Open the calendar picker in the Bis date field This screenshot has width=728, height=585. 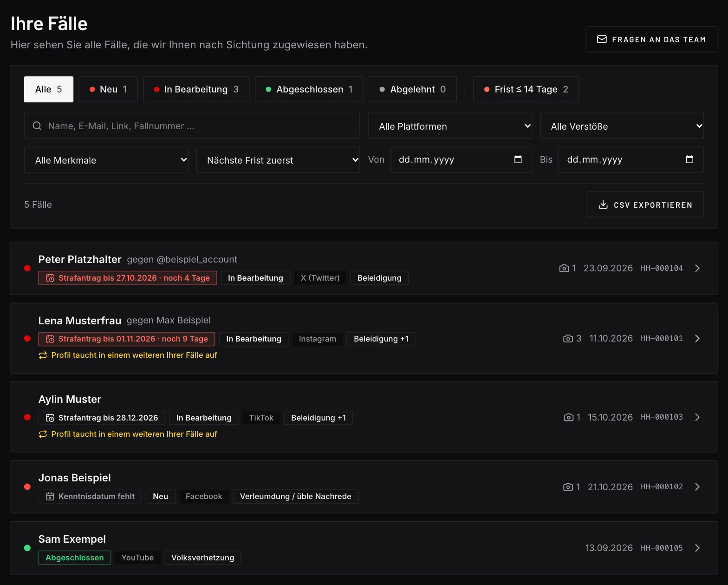tap(689, 159)
